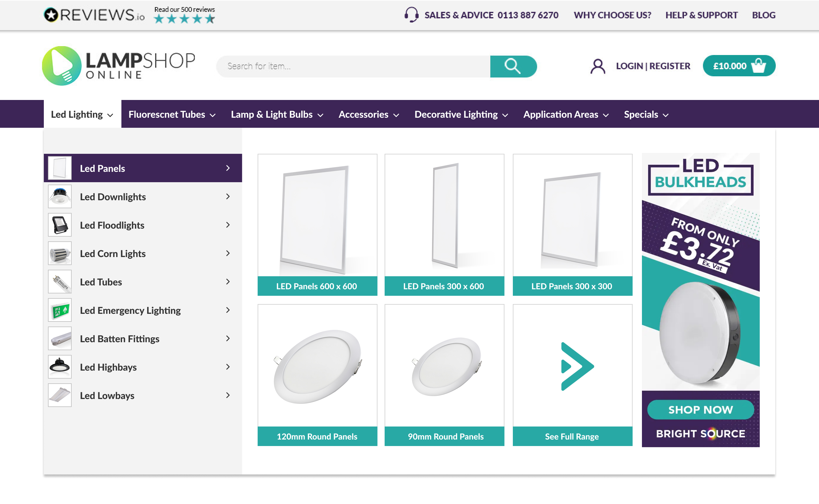This screenshot has width=819, height=504.
Task: Click the LampShop Online logo
Action: (118, 66)
